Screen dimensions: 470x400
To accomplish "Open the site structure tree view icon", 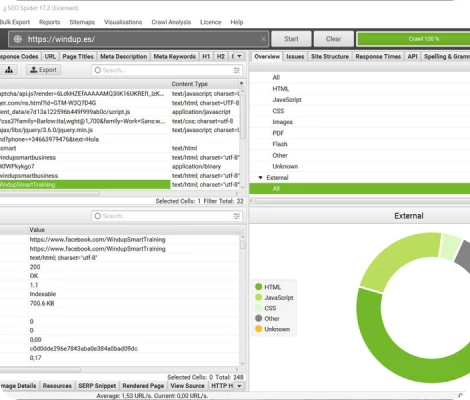I will click(9, 70).
